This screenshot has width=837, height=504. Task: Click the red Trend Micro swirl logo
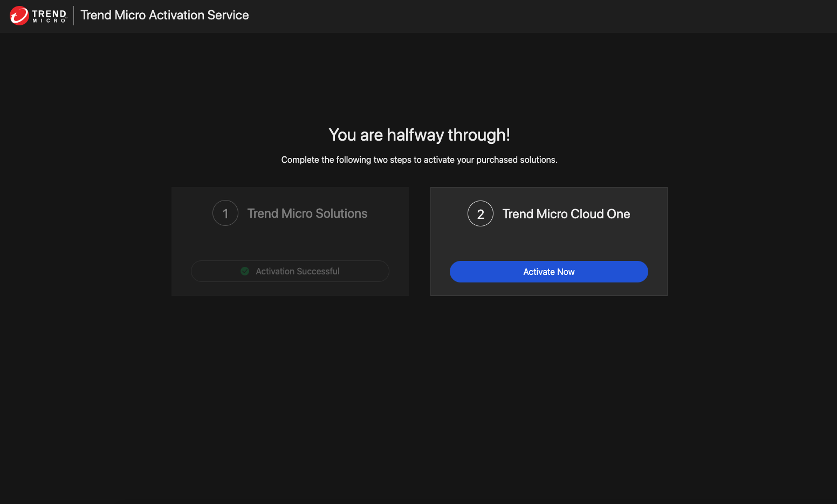(x=19, y=16)
